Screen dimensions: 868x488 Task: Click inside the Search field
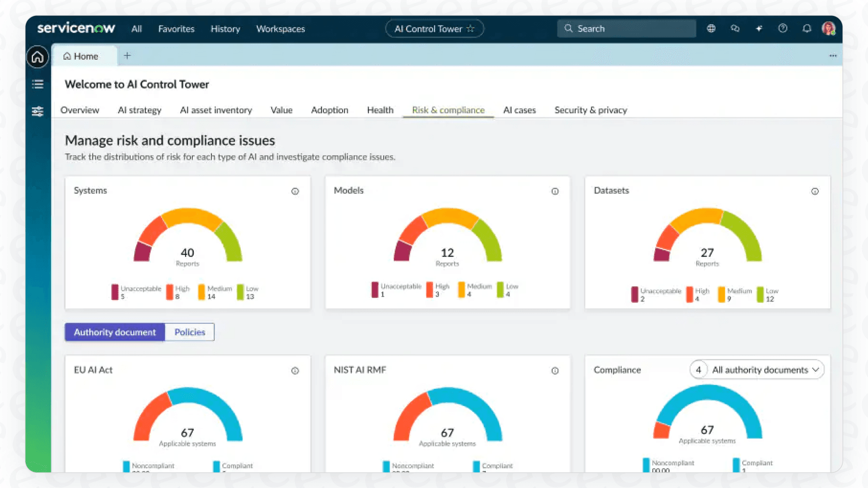tap(626, 28)
